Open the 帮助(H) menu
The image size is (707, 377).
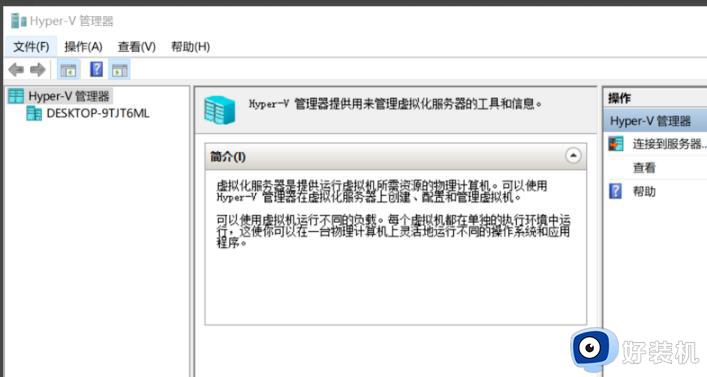pyautogui.click(x=190, y=46)
